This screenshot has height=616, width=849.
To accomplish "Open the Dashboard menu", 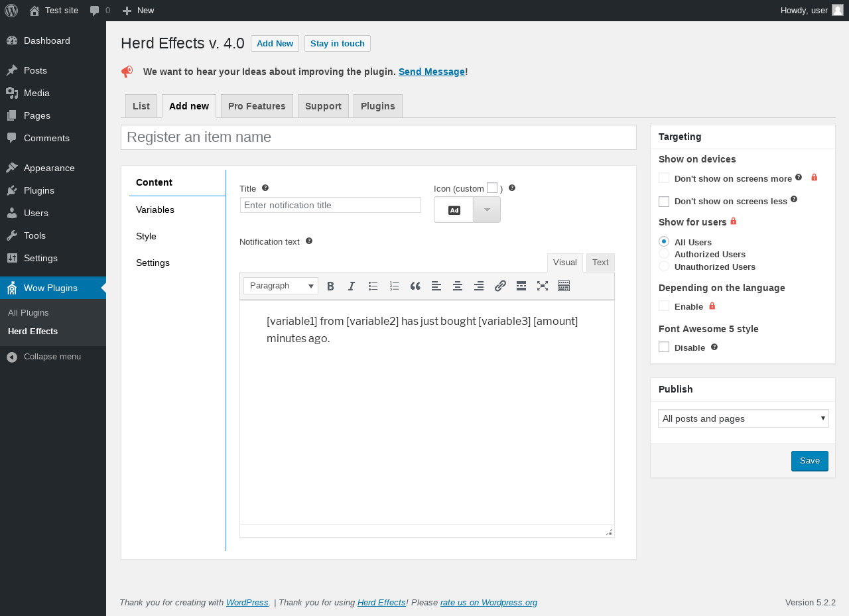I will point(53,40).
